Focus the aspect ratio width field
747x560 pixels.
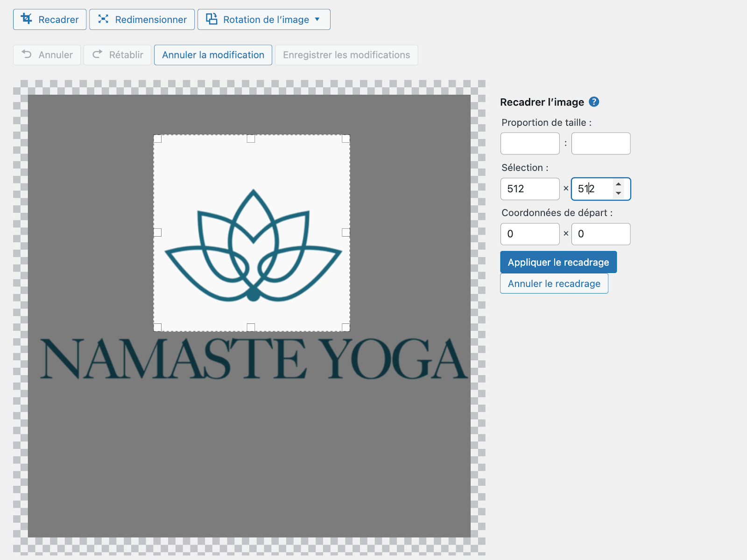tap(530, 144)
